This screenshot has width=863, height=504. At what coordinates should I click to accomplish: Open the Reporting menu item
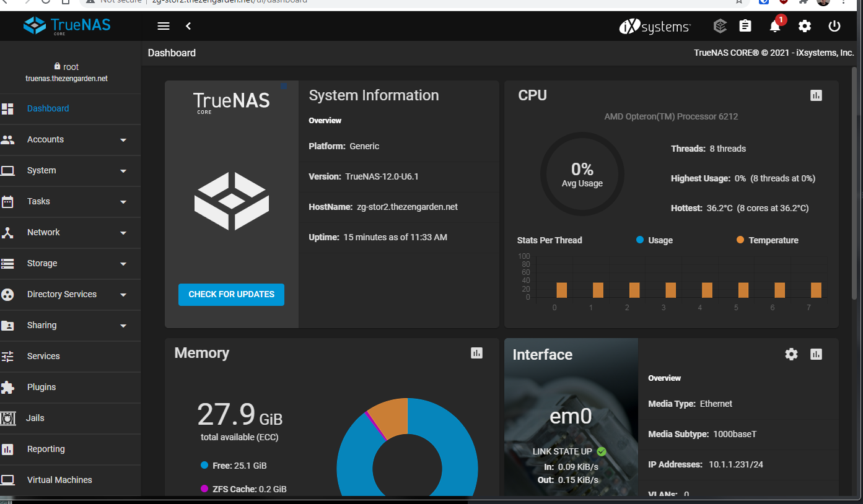point(70,449)
